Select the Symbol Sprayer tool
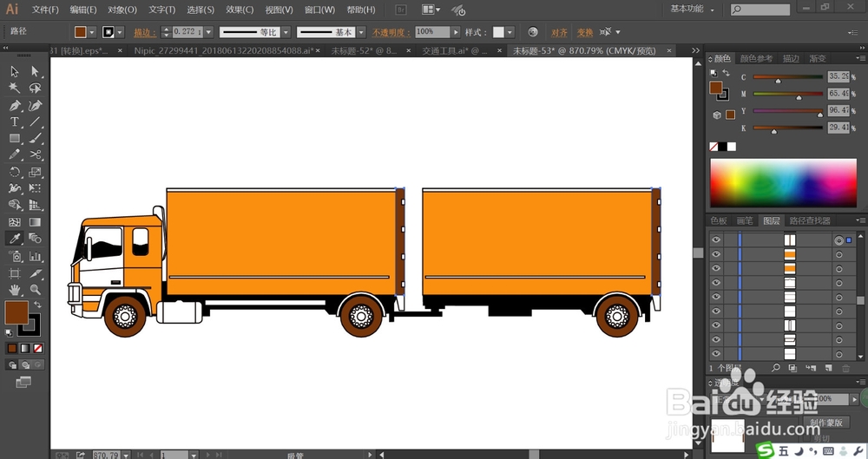The width and height of the screenshot is (868, 459). pyautogui.click(x=15, y=256)
